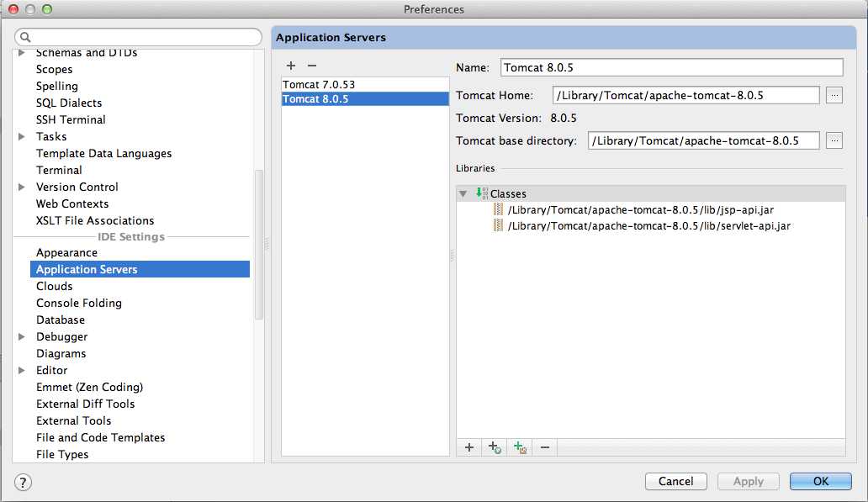Remove the selected library entry

[545, 447]
